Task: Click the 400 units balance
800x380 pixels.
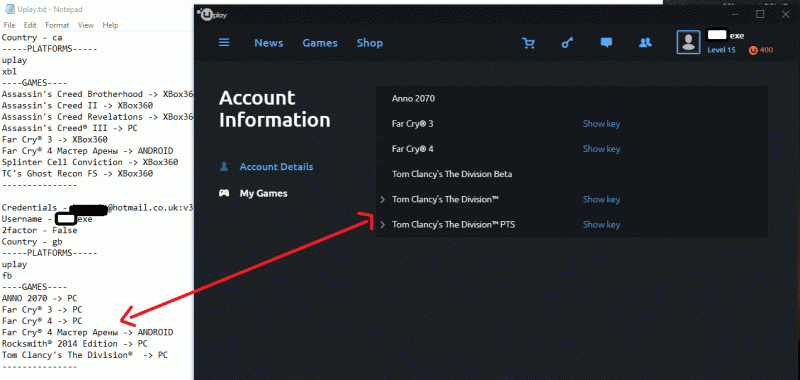Action: (766, 50)
